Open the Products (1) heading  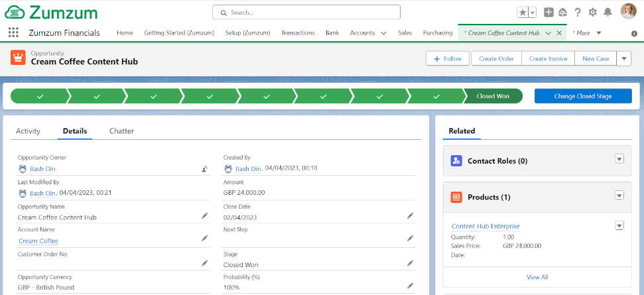pos(489,198)
